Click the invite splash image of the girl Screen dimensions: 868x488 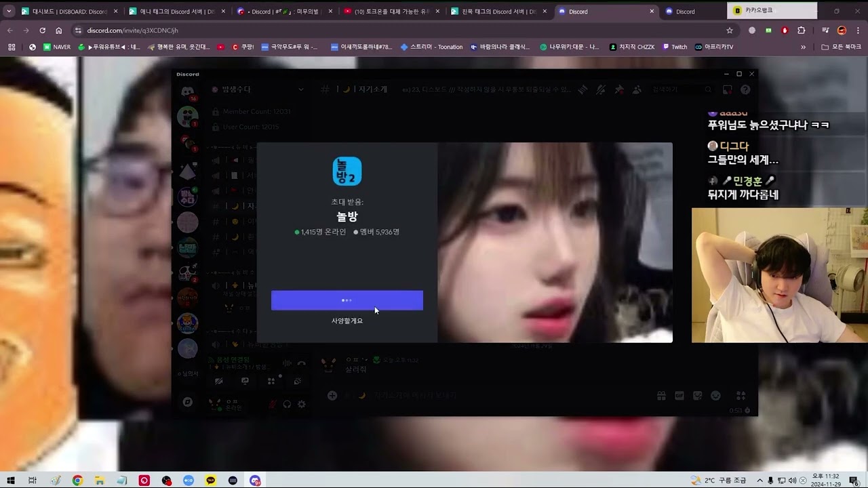(x=555, y=242)
